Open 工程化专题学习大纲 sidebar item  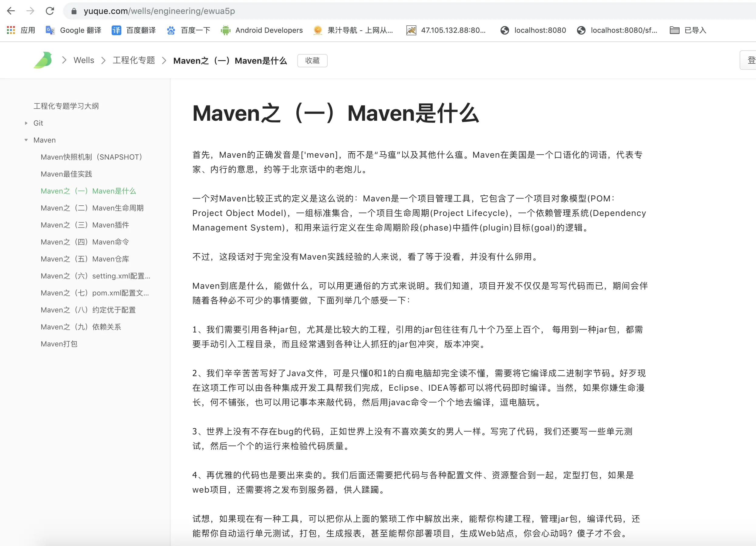tap(66, 106)
